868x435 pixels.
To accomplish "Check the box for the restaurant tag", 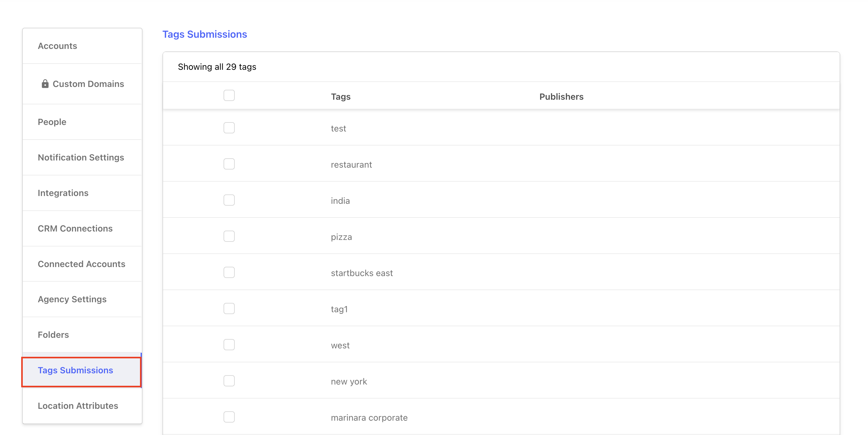I will [x=229, y=164].
